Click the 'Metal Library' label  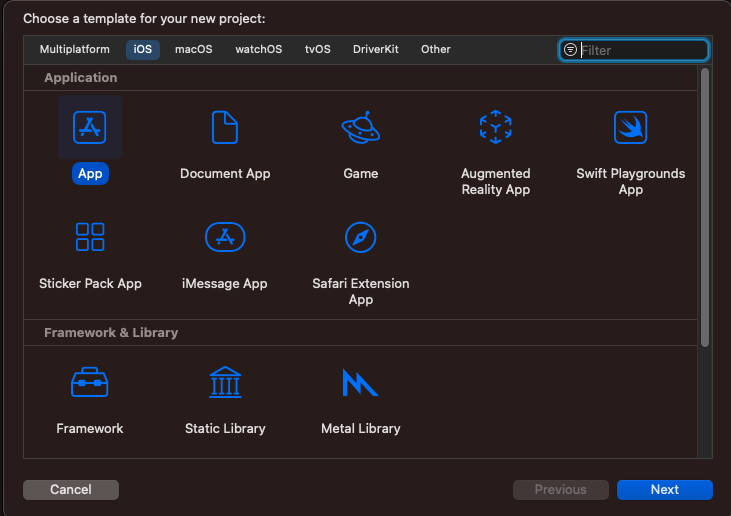pos(360,428)
